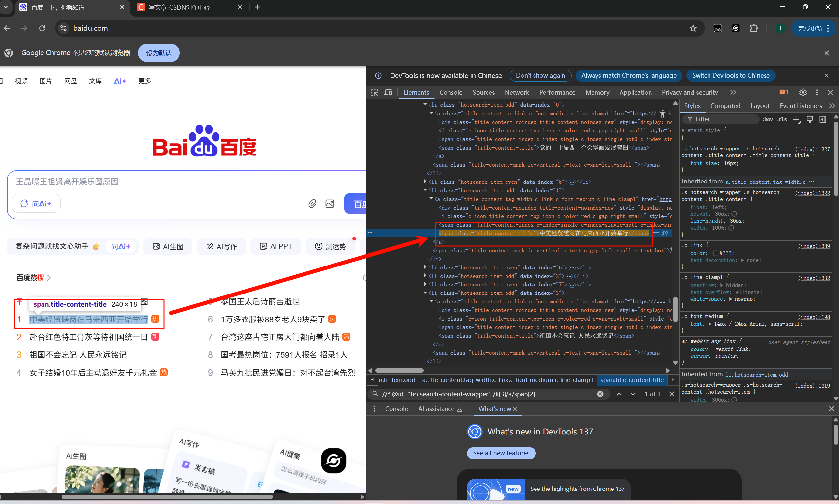Click the inspect element picker icon
Viewport: 839px width, 504px height.
coord(374,92)
